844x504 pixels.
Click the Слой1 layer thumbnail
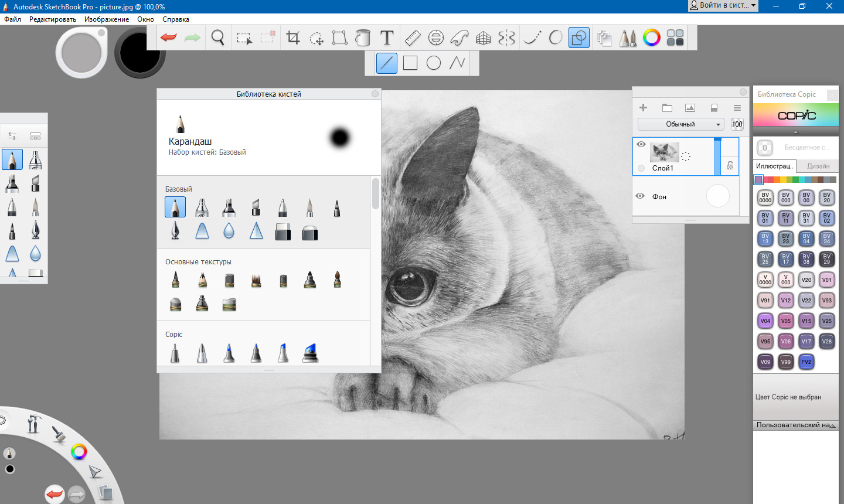[x=665, y=152]
